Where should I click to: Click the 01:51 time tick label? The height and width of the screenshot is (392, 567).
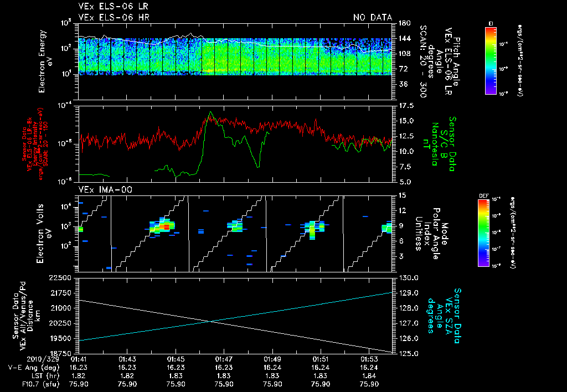[x=321, y=359]
